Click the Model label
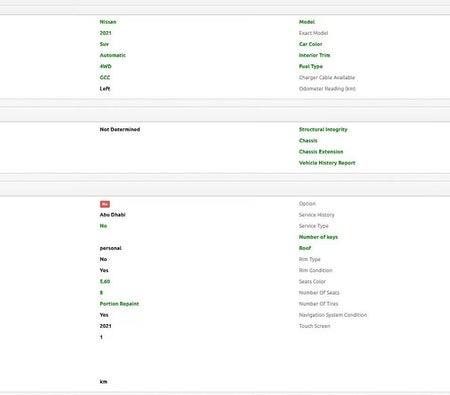The height and width of the screenshot is (395, 450). pyautogui.click(x=307, y=22)
